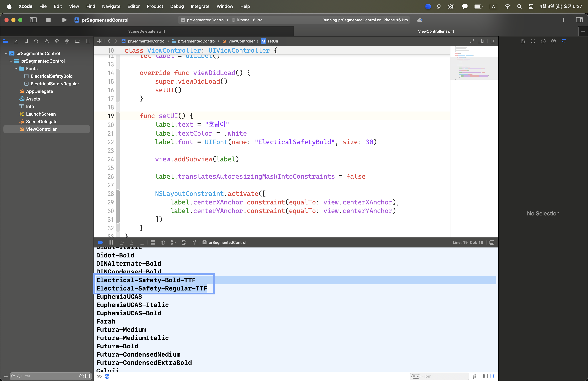Click the Run play button

click(64, 20)
